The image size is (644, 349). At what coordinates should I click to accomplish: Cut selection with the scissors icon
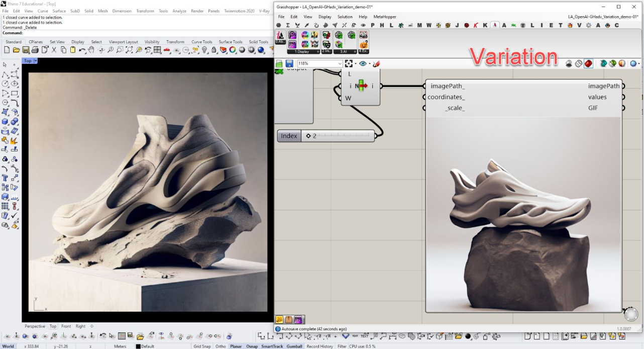54,50
